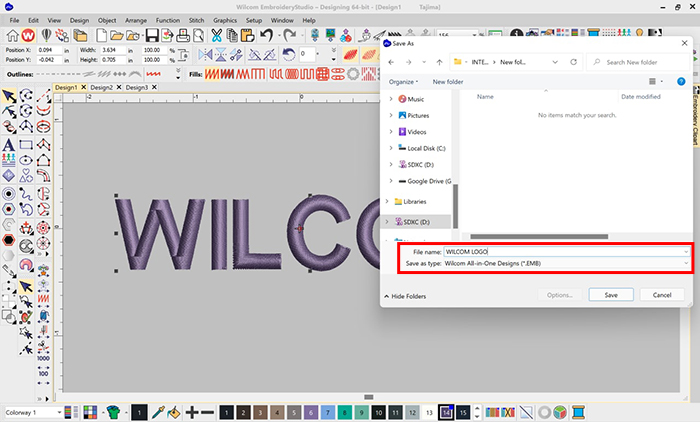700x422 pixels.
Task: Expand the address path dropdown
Action: (555, 62)
